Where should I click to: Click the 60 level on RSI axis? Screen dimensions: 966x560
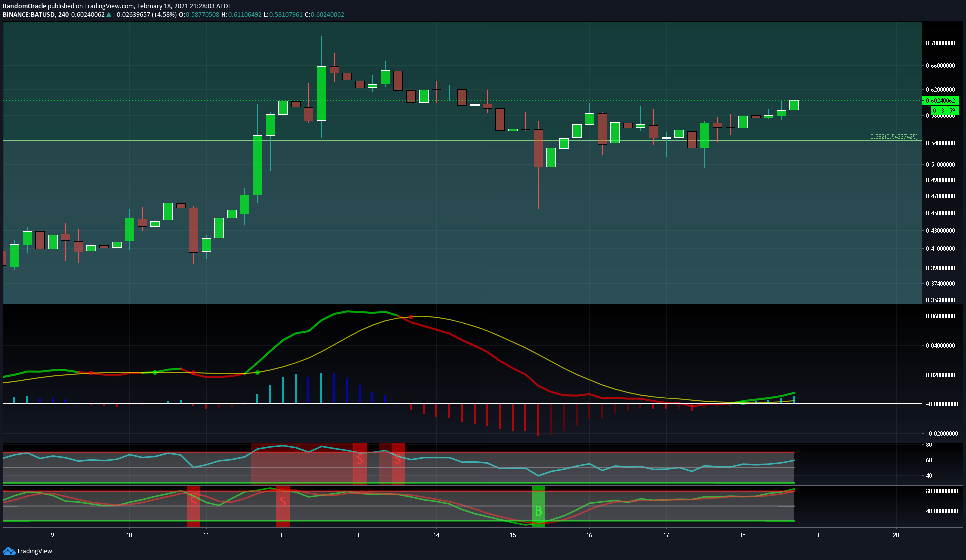point(929,460)
